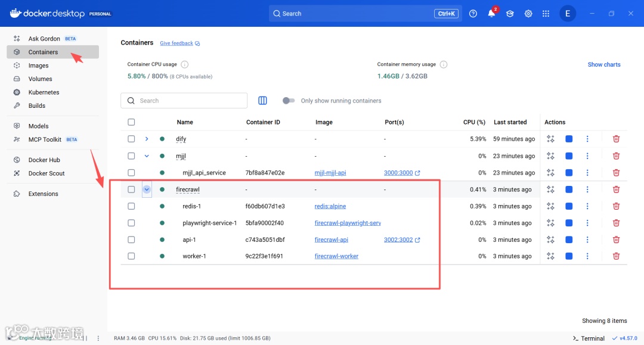Collapse the mjjl stack
The image size is (644, 345).
[x=147, y=156]
